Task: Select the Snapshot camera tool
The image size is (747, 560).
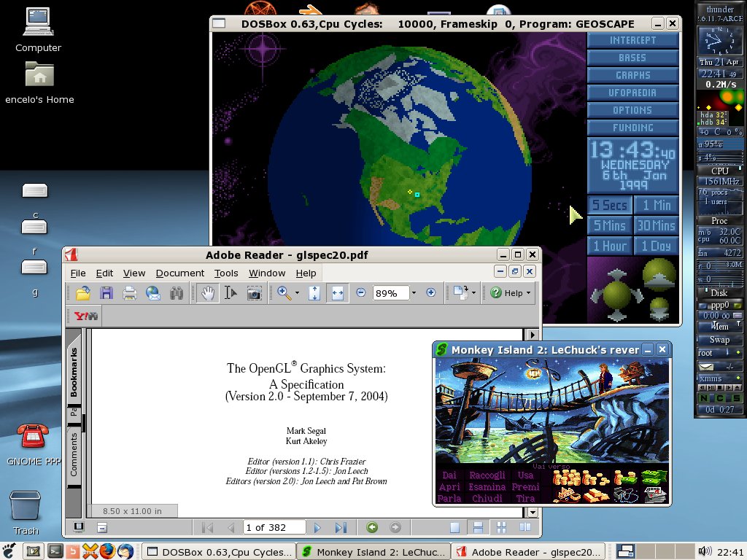Action: pos(254,293)
